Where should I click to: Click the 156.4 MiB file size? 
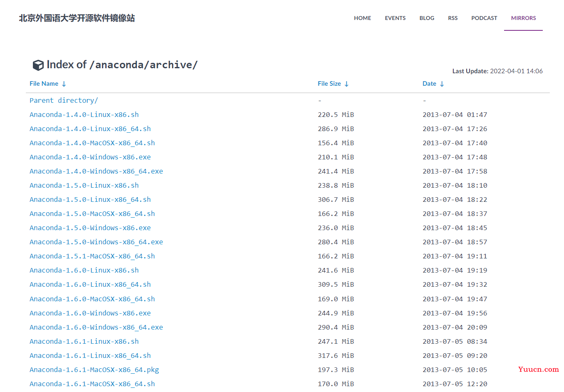tap(336, 143)
